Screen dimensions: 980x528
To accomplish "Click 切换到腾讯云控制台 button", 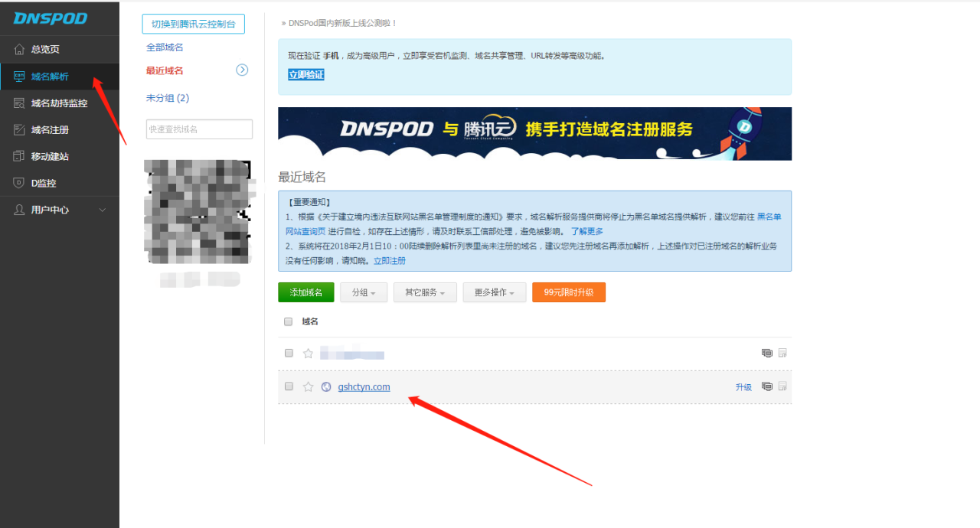I will 194,24.
